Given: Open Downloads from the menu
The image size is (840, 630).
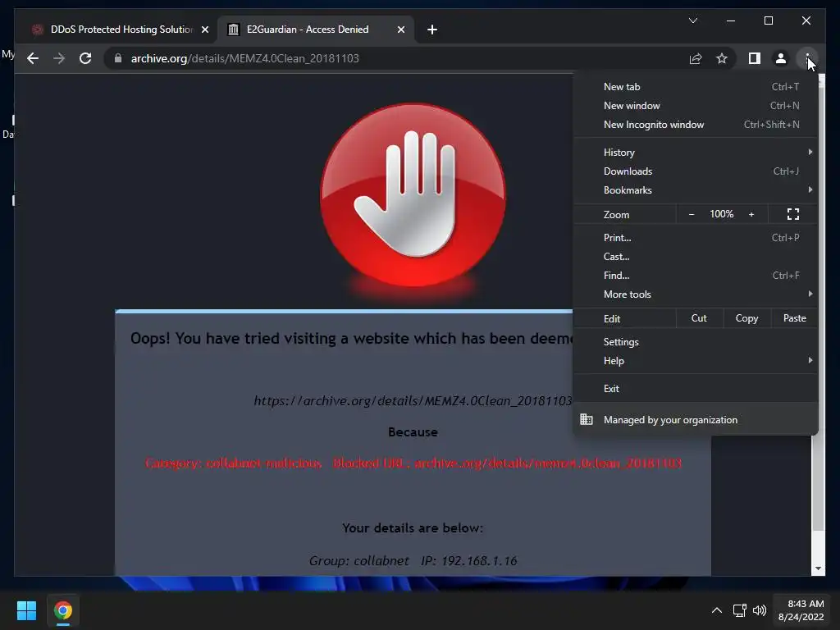Looking at the screenshot, I should [696, 171].
